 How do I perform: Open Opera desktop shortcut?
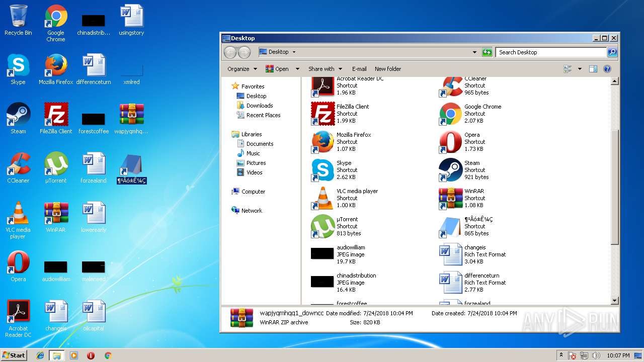click(x=18, y=266)
